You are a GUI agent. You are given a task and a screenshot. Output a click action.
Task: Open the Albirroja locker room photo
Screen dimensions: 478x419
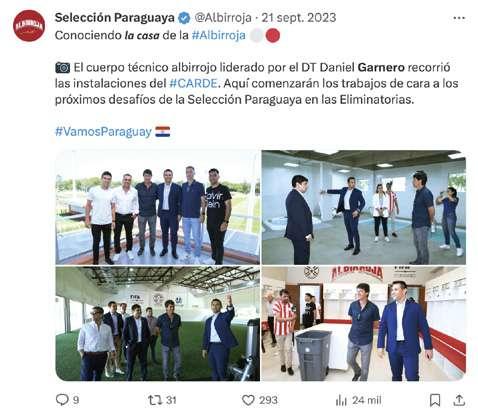click(x=364, y=324)
